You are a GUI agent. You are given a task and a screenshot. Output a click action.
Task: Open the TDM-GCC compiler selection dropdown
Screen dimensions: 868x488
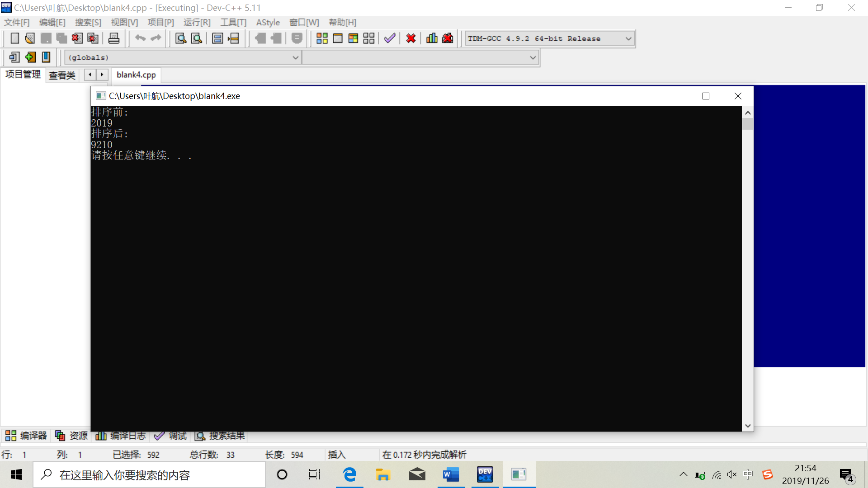click(628, 39)
